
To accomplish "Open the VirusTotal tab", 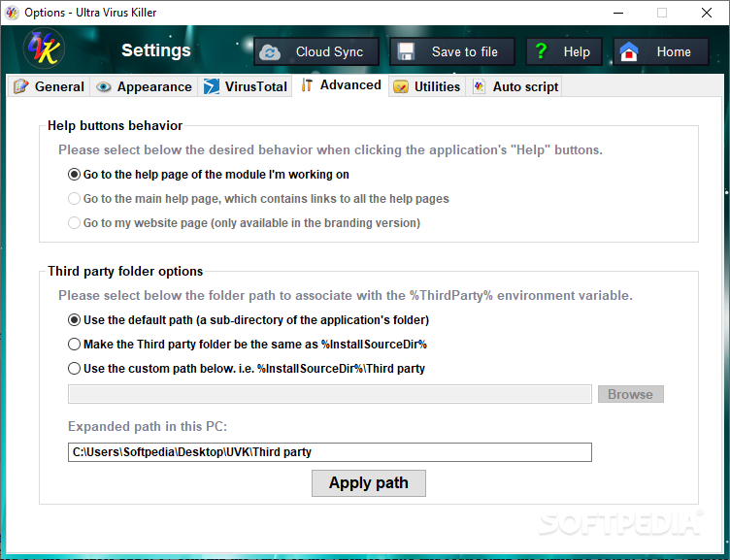I will click(245, 86).
